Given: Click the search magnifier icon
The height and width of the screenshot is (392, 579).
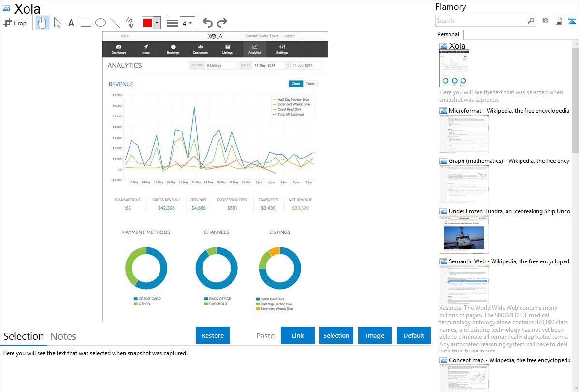Looking at the screenshot, I should 531,21.
